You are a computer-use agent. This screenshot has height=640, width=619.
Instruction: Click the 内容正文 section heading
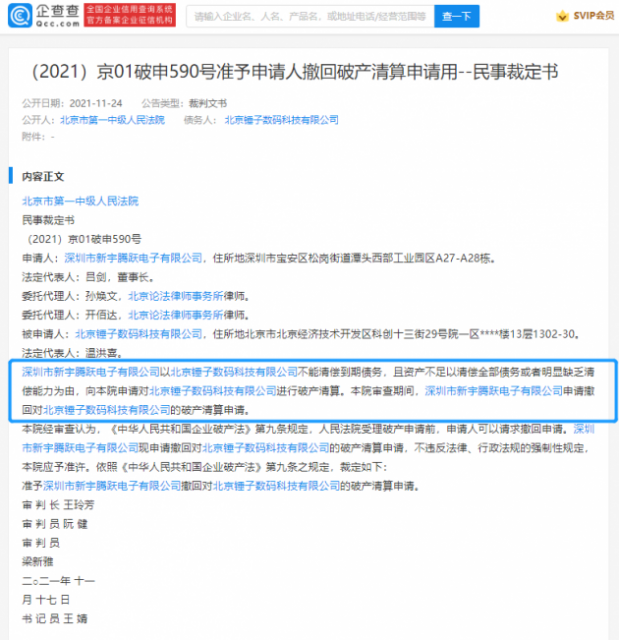(43, 176)
